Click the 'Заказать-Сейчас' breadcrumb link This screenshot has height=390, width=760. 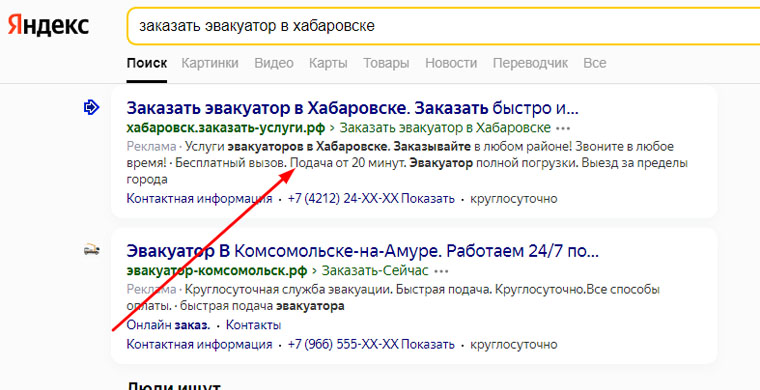tap(375, 271)
